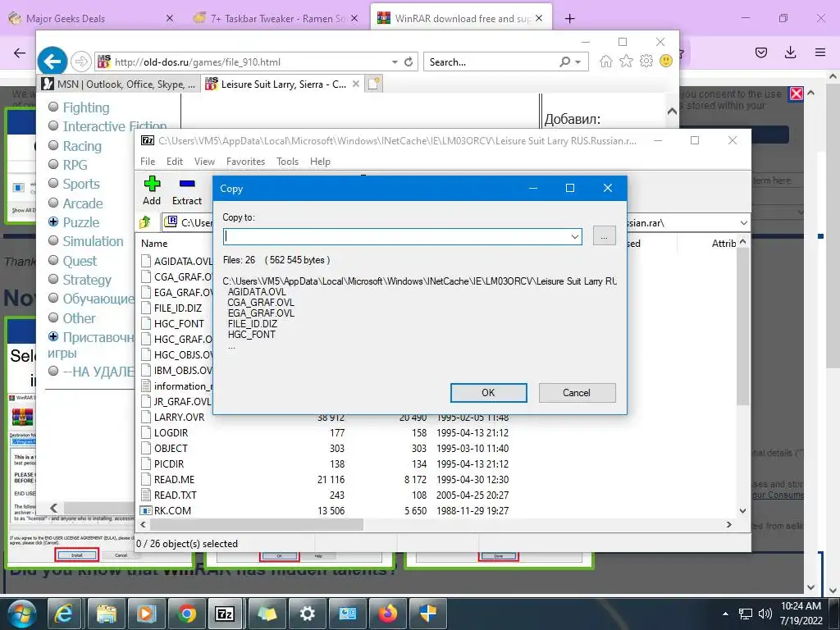The image size is (840, 630).
Task: Open the Firefox Downloads arrow
Action: point(790,52)
